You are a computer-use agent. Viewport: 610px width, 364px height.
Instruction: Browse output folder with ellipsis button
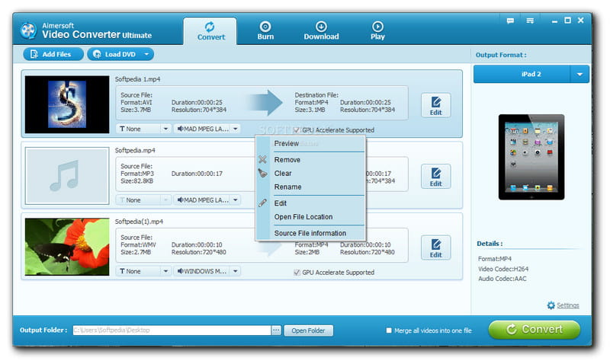[x=276, y=330]
